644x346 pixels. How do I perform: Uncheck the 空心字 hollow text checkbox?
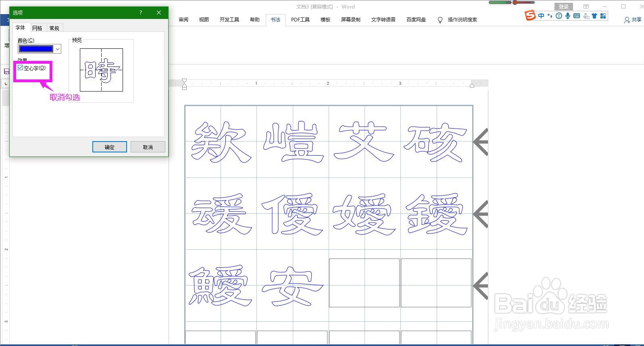21,68
